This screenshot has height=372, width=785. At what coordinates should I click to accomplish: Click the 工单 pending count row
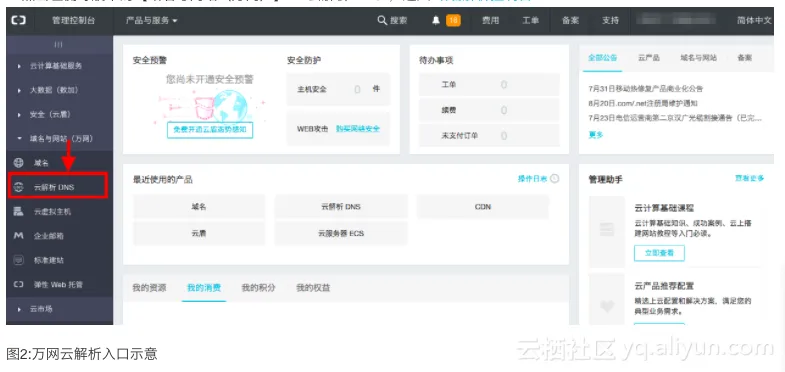tap(489, 85)
